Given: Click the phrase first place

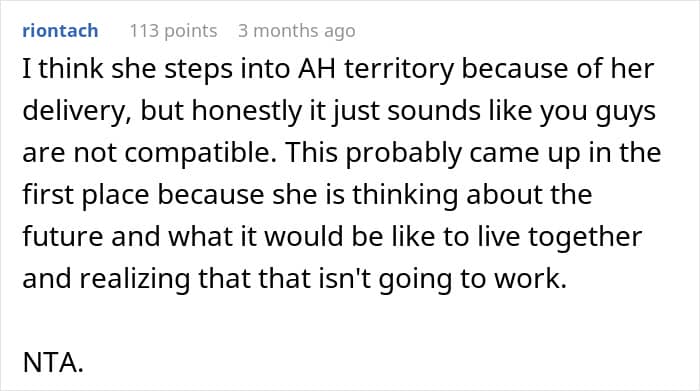Looking at the screenshot, I should coord(86,196).
